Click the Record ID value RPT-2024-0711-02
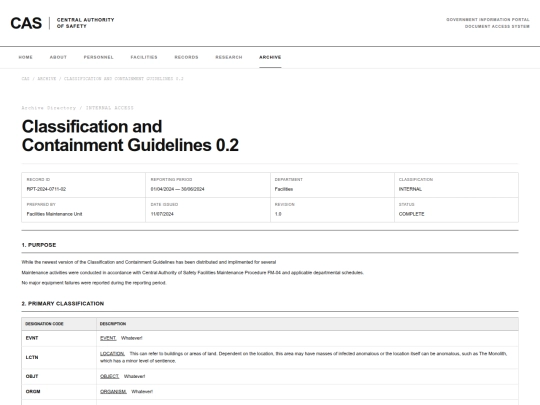This screenshot has width=540, height=405. coord(46,189)
